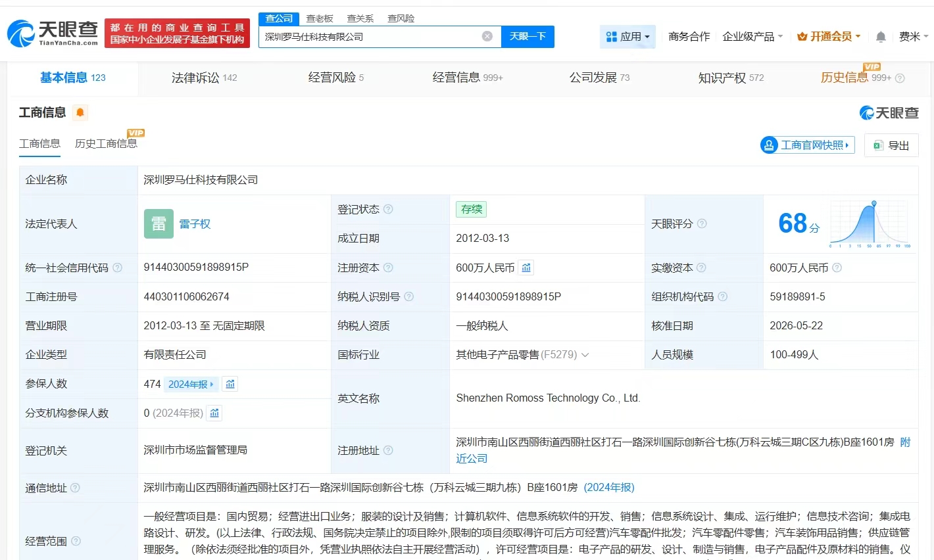Click the 2026-05-22 approval date value
The image size is (934, 560).
click(x=796, y=326)
